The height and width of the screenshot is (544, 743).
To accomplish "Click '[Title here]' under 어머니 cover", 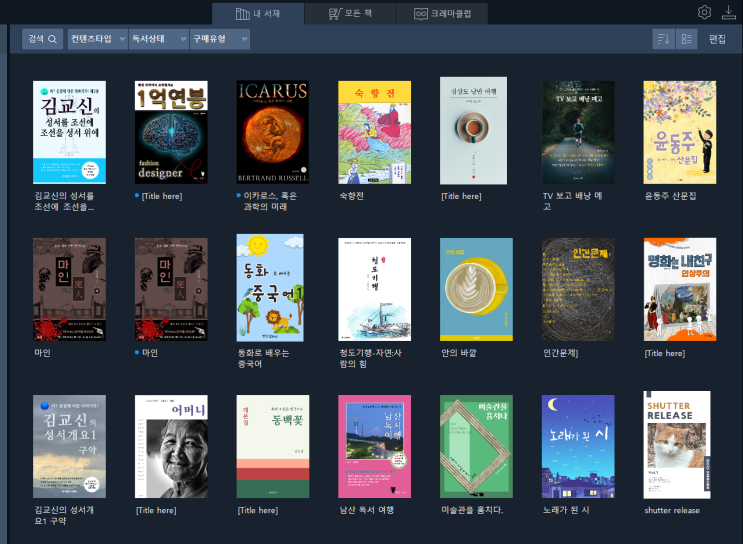I will click(156, 510).
